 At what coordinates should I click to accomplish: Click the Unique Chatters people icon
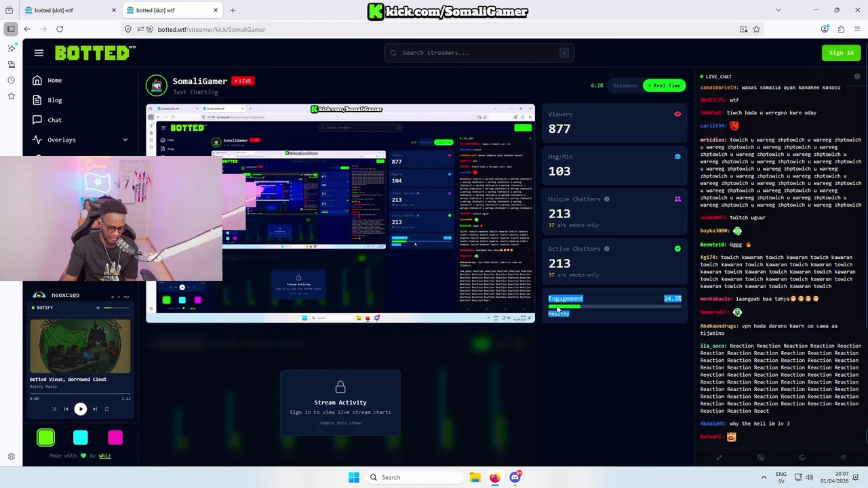677,199
